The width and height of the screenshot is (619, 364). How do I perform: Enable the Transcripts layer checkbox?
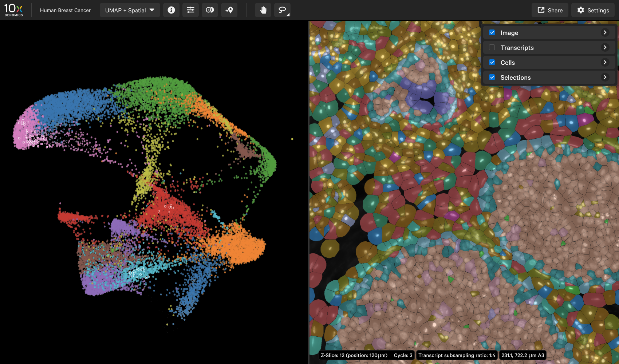click(492, 48)
